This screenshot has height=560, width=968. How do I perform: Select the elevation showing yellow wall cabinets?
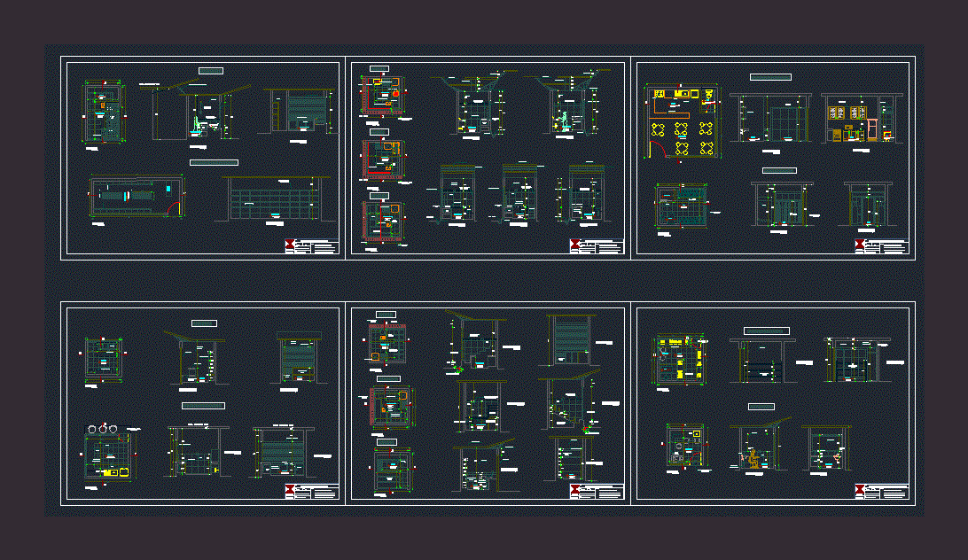(862, 119)
